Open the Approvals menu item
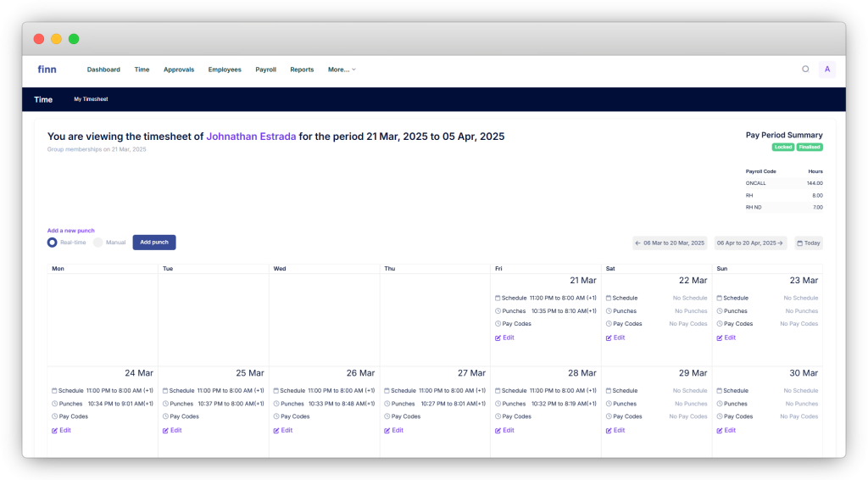Viewport: 868px width, 480px height. (179, 70)
